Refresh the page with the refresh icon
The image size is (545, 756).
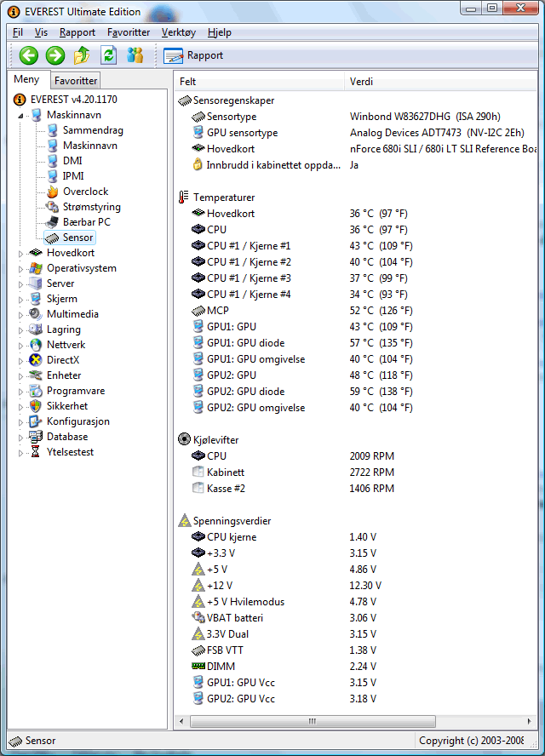(108, 55)
